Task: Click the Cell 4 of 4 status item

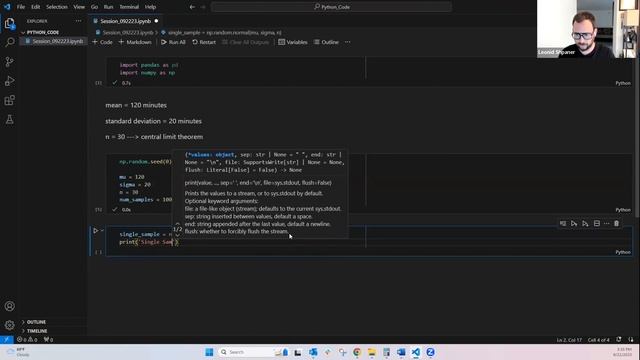Action: (x=598, y=340)
